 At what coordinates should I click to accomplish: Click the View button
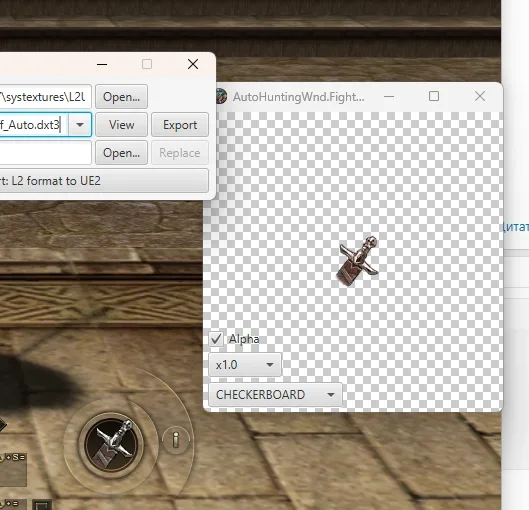[121, 125]
